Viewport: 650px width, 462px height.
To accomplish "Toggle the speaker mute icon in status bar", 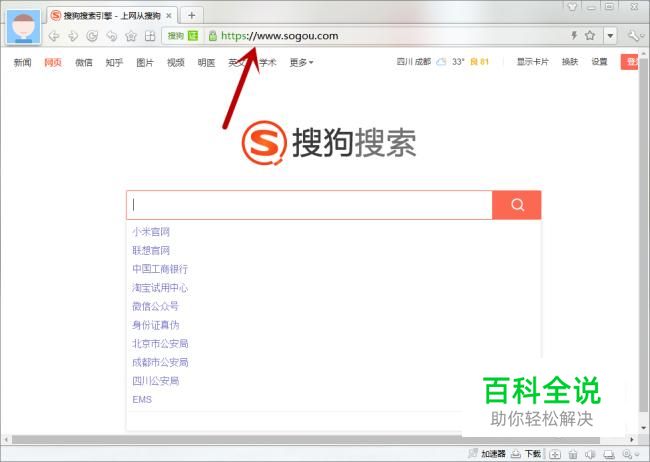I will point(590,454).
